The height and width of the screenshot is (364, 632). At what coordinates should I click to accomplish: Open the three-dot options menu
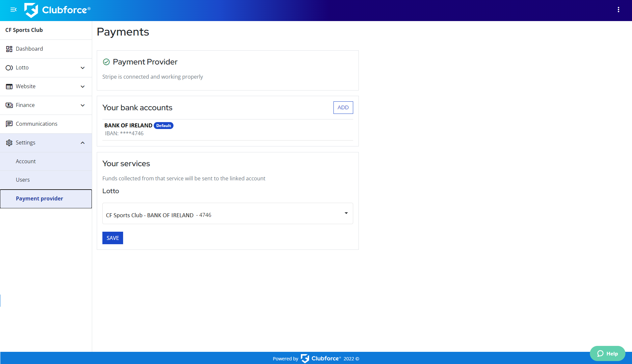pyautogui.click(x=619, y=10)
